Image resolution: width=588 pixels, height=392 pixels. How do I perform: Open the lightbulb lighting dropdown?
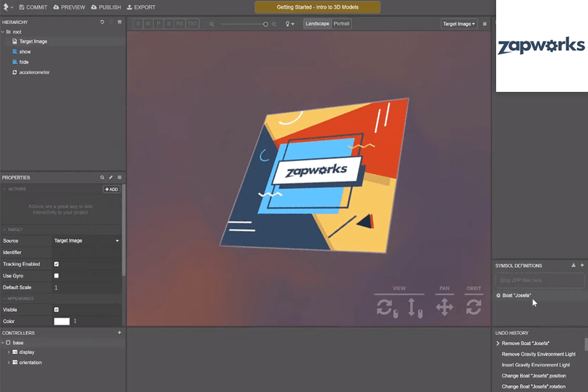point(290,24)
